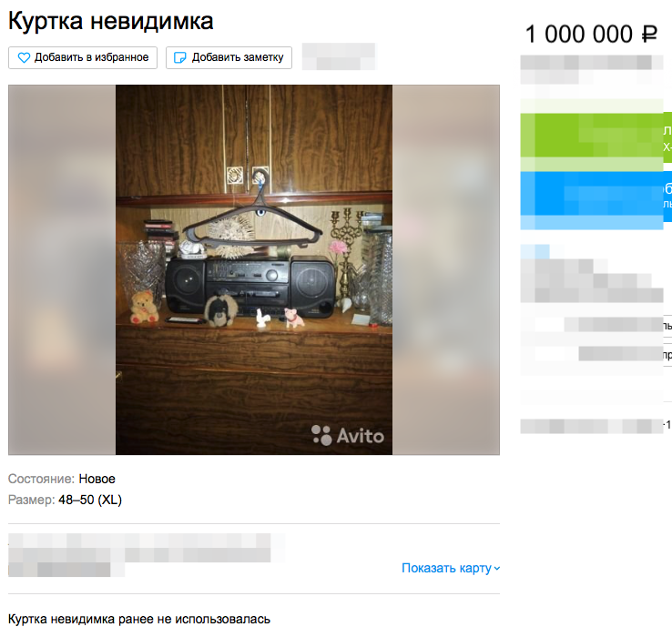This screenshot has width=672, height=637.
Task: Click blurred info beside "Добавить заметку" button
Action: tap(339, 56)
